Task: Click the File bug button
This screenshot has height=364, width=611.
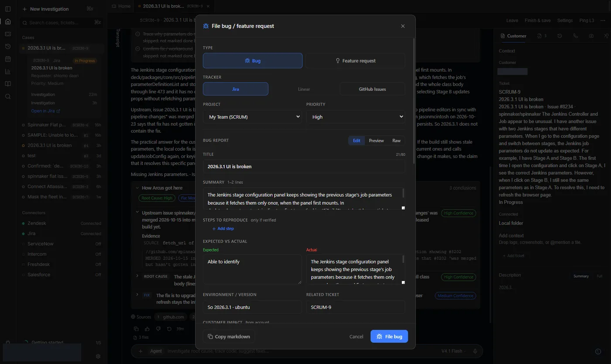Action: point(389,337)
